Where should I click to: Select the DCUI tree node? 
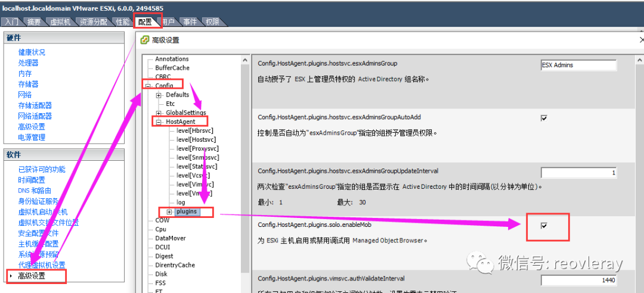pyautogui.click(x=163, y=248)
